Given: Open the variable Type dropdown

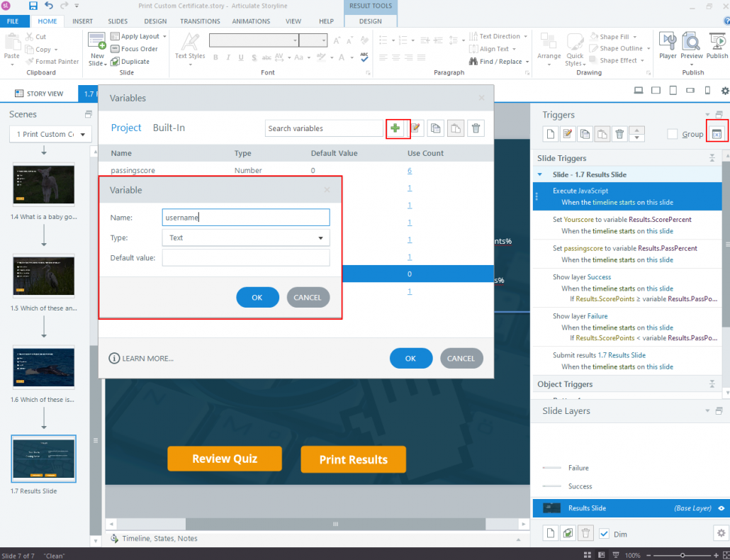Looking at the screenshot, I should click(x=246, y=238).
